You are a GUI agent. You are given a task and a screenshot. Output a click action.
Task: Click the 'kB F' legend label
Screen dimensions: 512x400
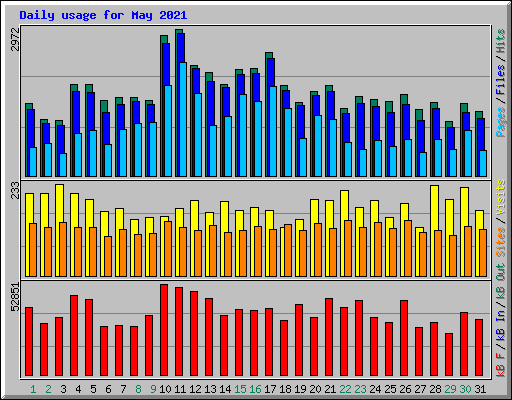pos(501,364)
